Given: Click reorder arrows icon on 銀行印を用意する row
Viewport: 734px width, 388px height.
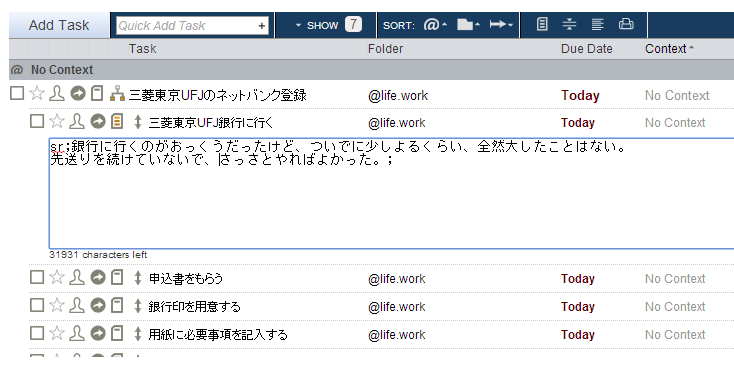Looking at the screenshot, I should 138,306.
